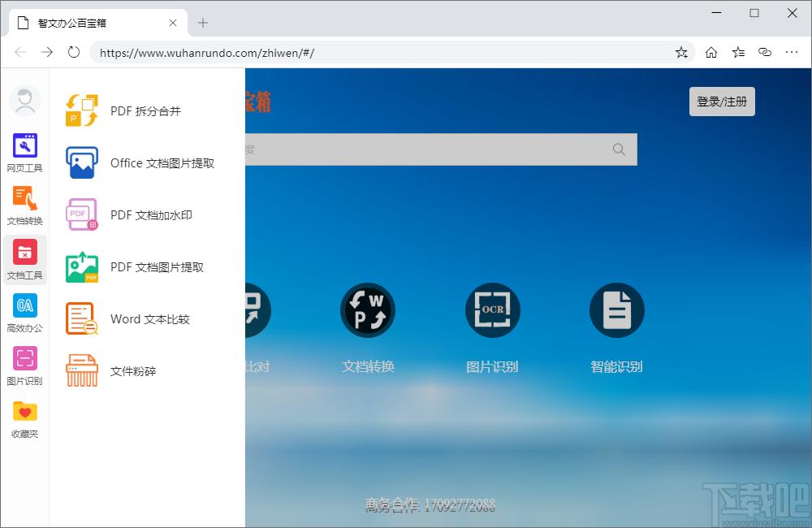Click the 文档转换 W/P circle icon
The image size is (812, 528).
tap(368, 310)
